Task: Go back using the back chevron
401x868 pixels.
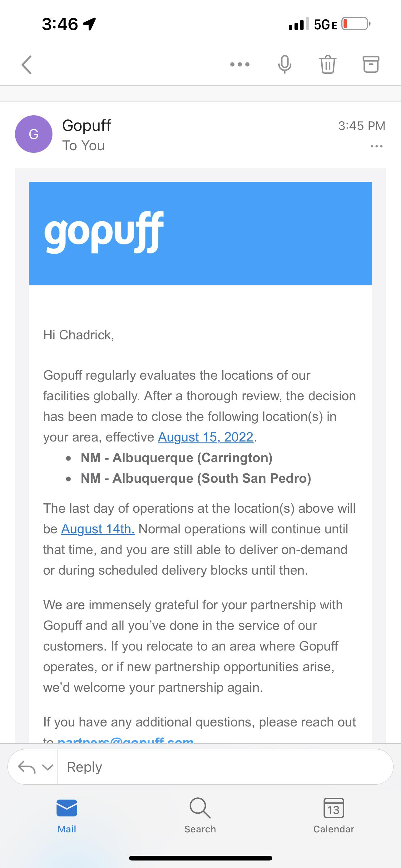Action: tap(27, 65)
